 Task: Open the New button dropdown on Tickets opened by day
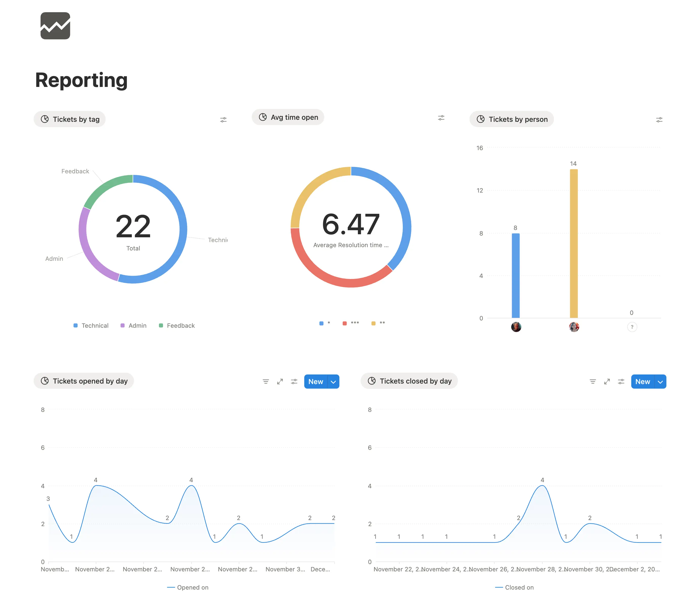pyautogui.click(x=333, y=381)
